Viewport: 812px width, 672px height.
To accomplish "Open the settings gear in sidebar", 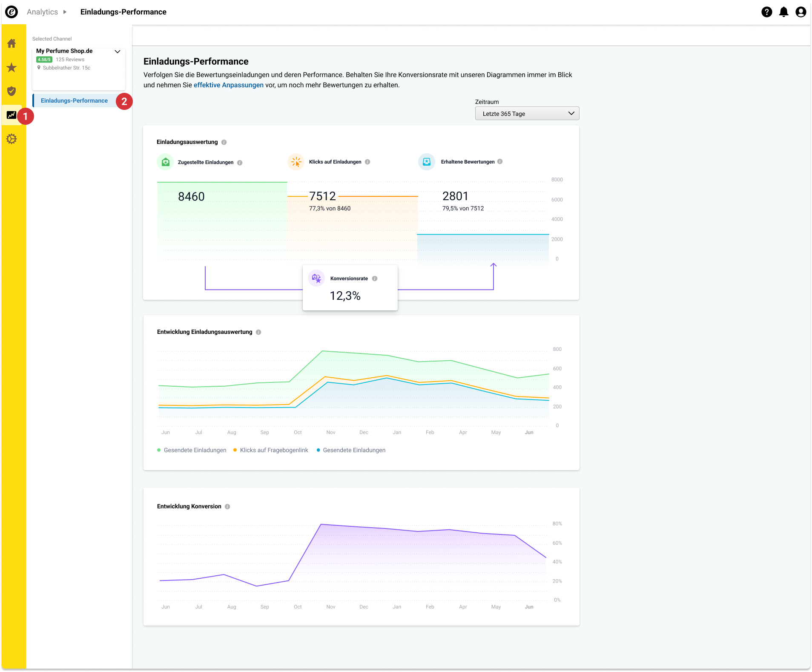I will tap(11, 139).
